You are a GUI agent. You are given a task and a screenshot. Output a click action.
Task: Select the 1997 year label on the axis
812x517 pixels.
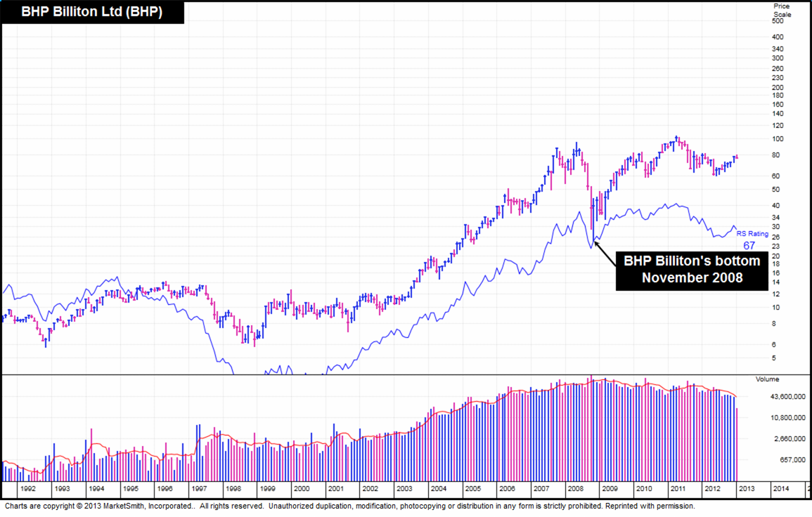(x=199, y=488)
